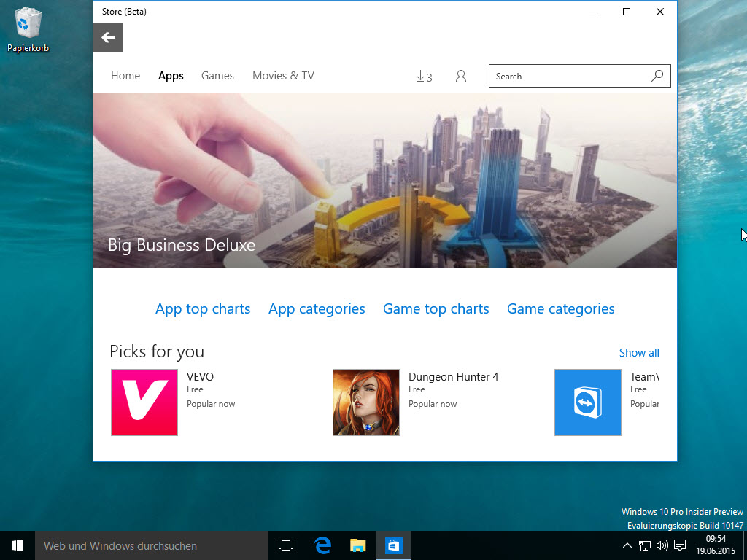Open the Papierkorb recycle bin icon
747x560 pixels.
pyautogui.click(x=28, y=31)
